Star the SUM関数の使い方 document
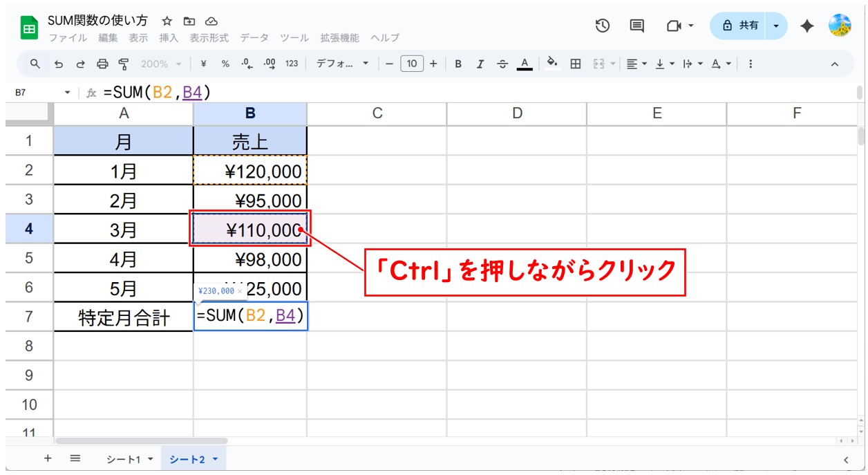Viewport: 868px width, 475px height. click(x=167, y=21)
